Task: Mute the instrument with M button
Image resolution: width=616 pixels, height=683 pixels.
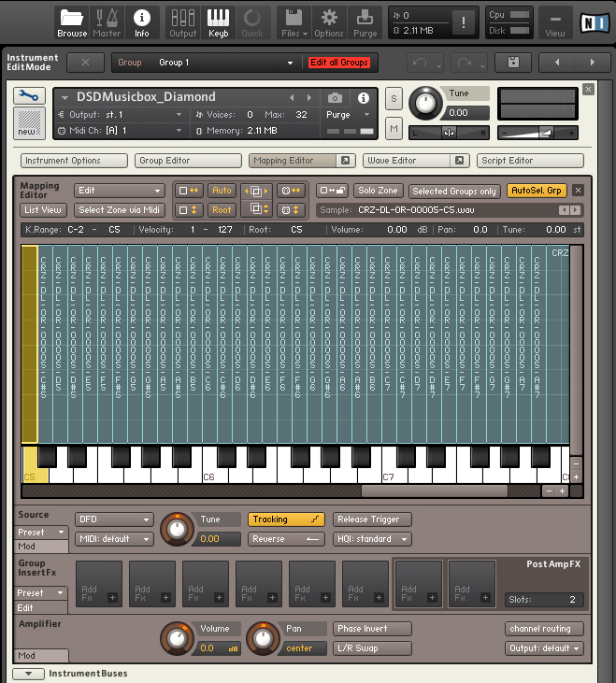Action: (394, 129)
